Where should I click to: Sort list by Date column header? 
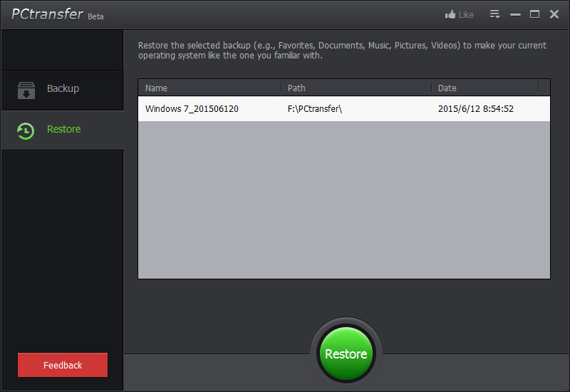pos(485,88)
